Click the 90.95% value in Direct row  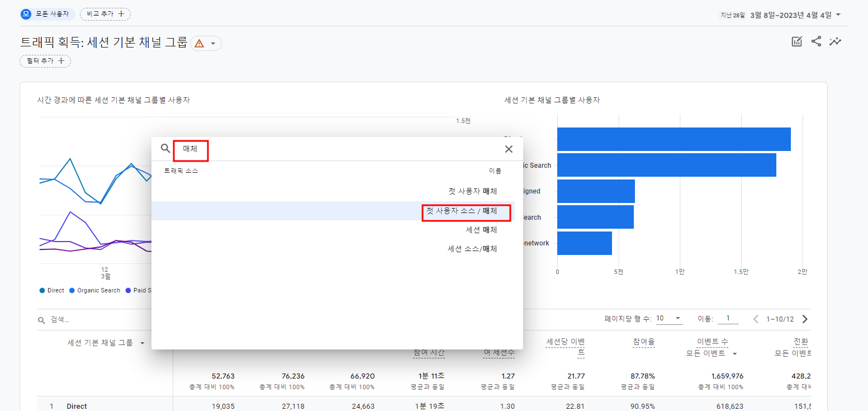(x=642, y=407)
